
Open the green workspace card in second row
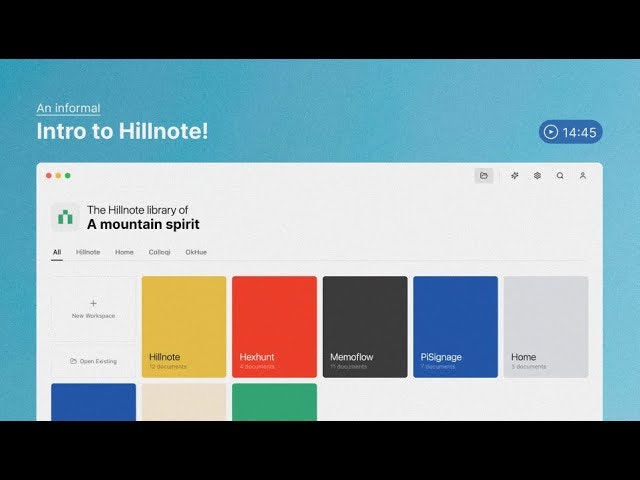(274, 402)
